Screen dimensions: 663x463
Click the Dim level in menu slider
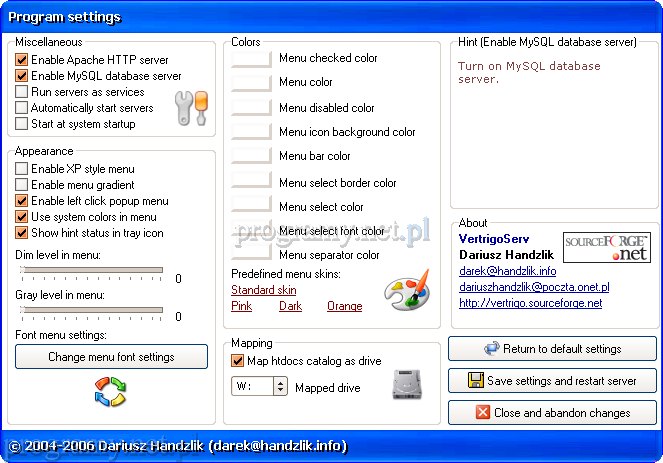[90, 270]
